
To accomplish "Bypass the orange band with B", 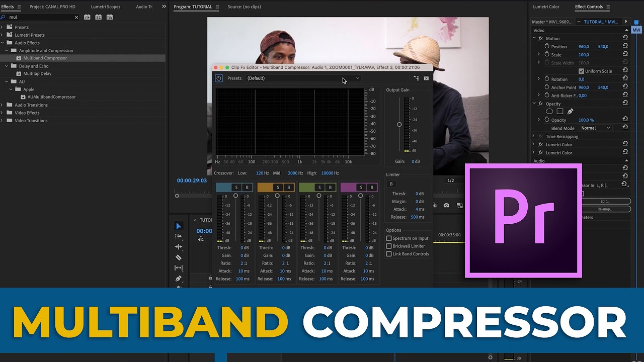I will pos(289,188).
